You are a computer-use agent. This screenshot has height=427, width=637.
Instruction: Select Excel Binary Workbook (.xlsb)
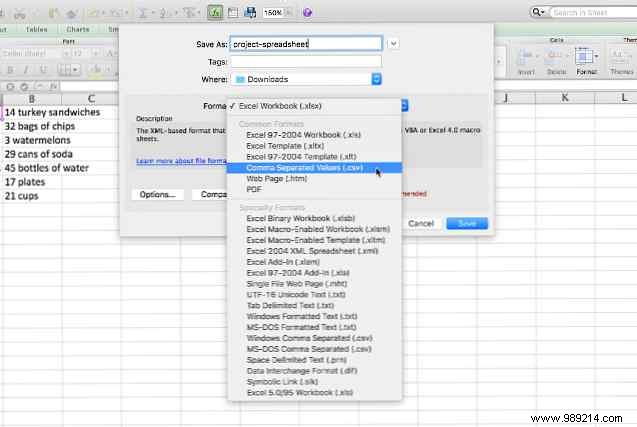click(314, 219)
